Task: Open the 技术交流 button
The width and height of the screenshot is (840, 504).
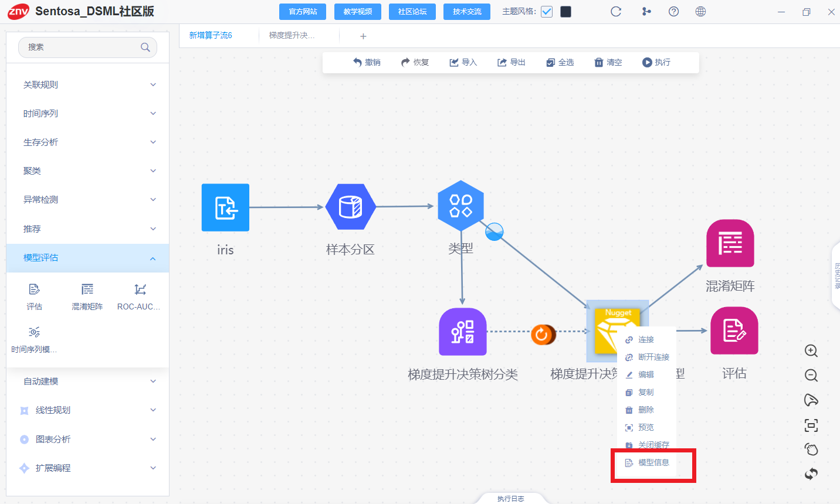Action: click(467, 12)
